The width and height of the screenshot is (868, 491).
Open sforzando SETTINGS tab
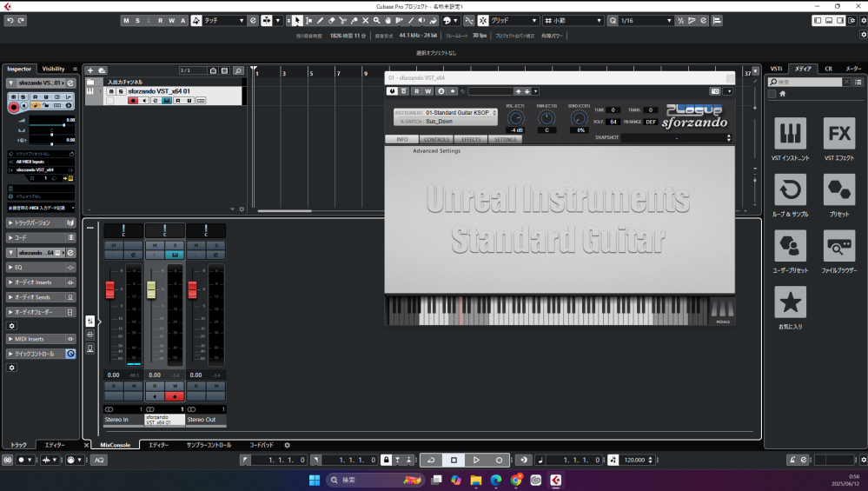point(506,140)
